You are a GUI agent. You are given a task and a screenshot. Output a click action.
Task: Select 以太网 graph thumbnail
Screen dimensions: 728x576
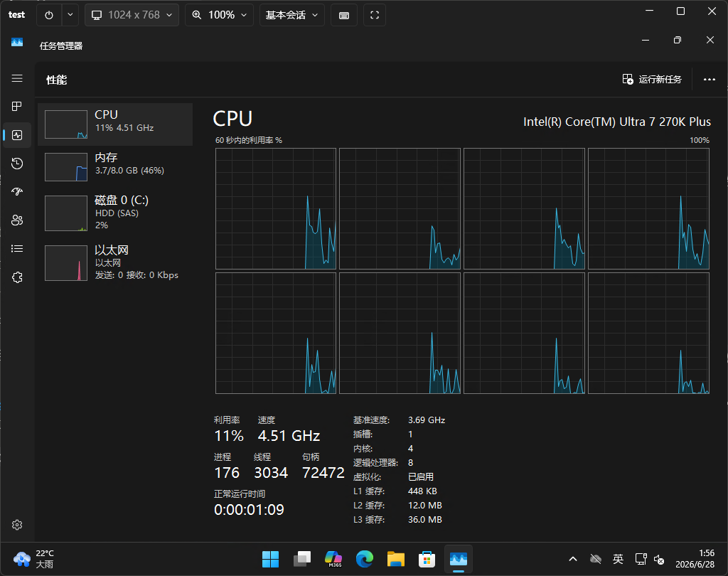point(66,263)
